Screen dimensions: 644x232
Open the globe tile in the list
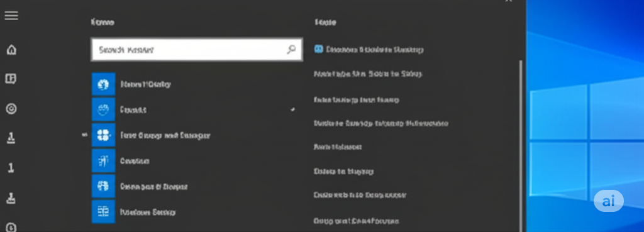104,84
